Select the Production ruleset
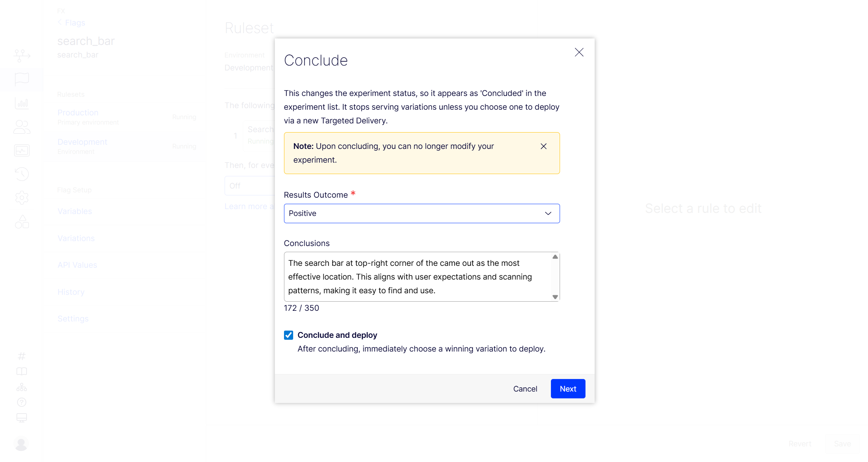The width and height of the screenshot is (868, 462). click(x=78, y=113)
